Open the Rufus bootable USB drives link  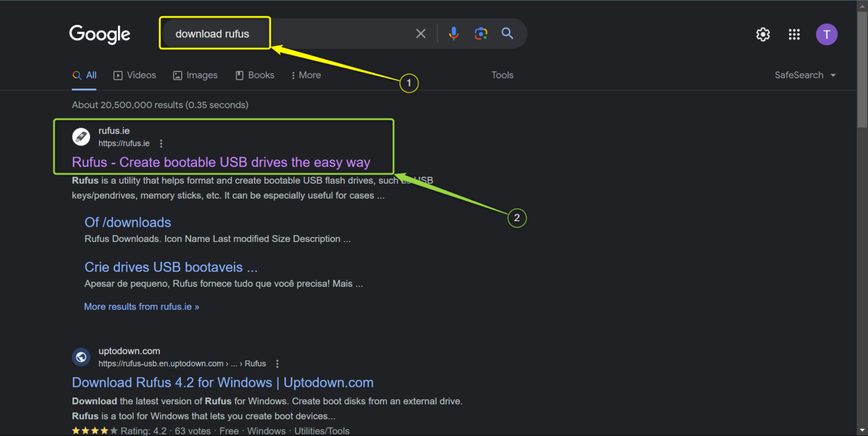[220, 162]
